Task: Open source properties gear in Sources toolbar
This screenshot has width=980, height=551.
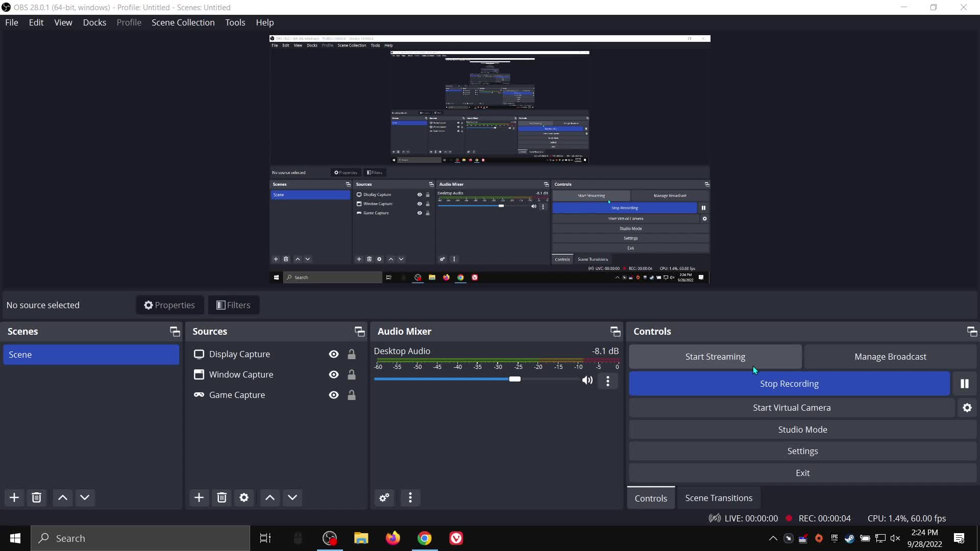Action: pos(244,497)
